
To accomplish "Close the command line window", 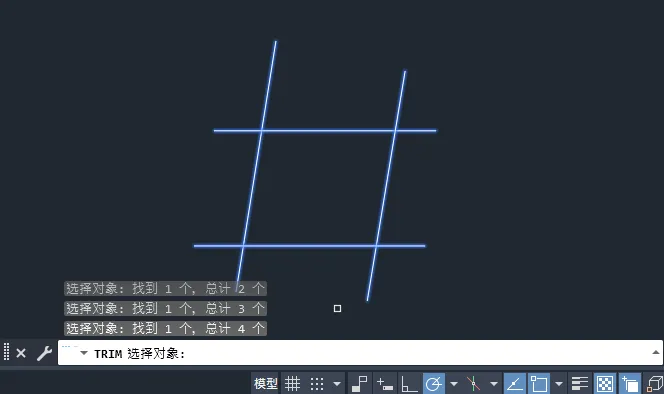I will (x=21, y=353).
